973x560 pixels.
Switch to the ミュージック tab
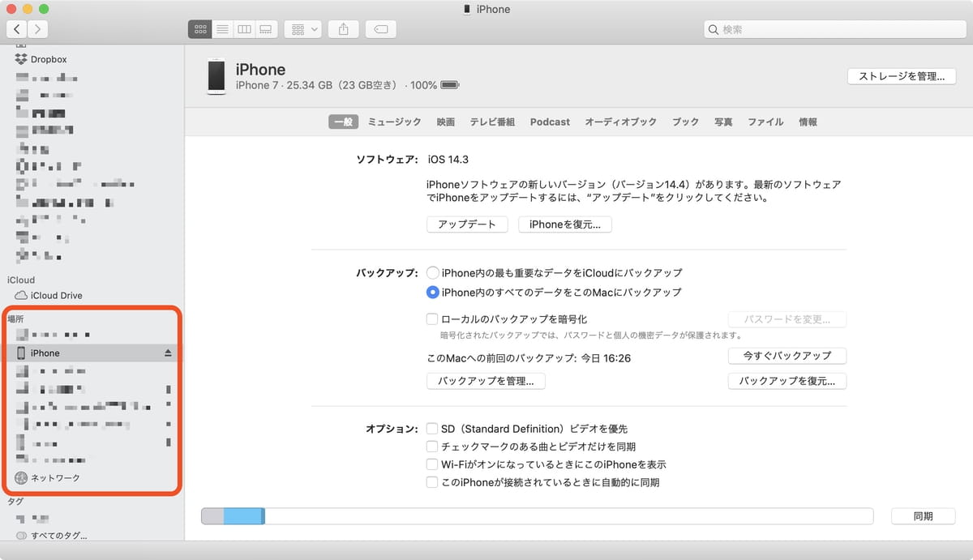tap(395, 122)
